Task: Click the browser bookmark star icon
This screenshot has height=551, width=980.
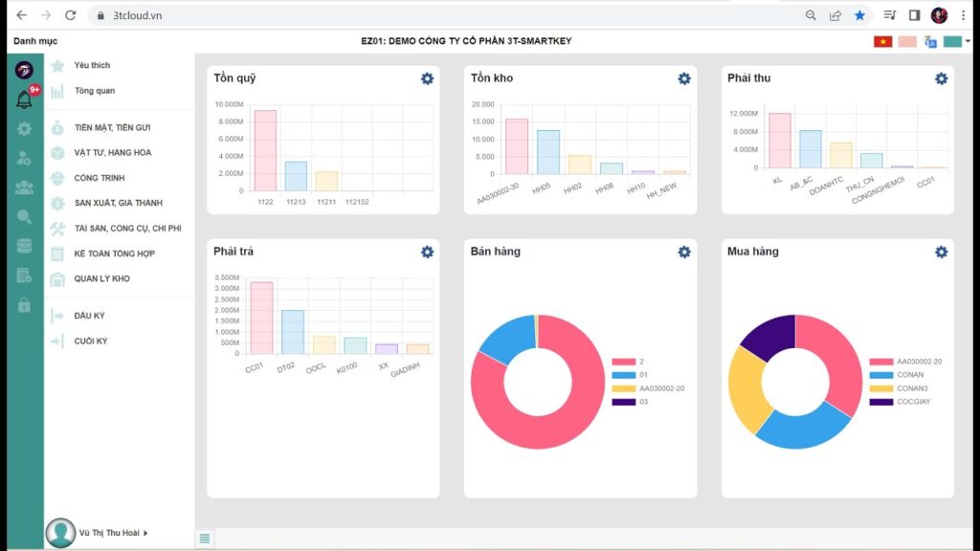Action: (x=860, y=15)
